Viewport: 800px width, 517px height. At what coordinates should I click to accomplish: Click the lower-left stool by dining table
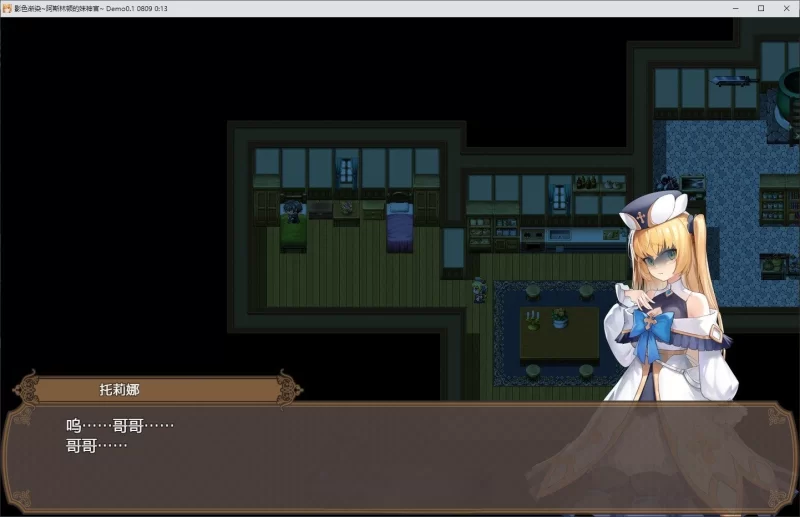coord(533,371)
